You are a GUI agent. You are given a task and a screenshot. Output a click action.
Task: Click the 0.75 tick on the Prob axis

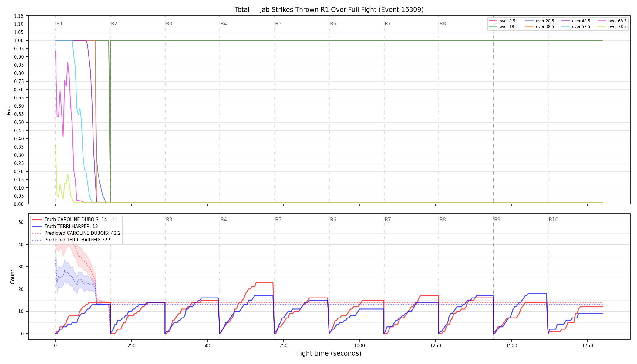pyautogui.click(x=19, y=82)
